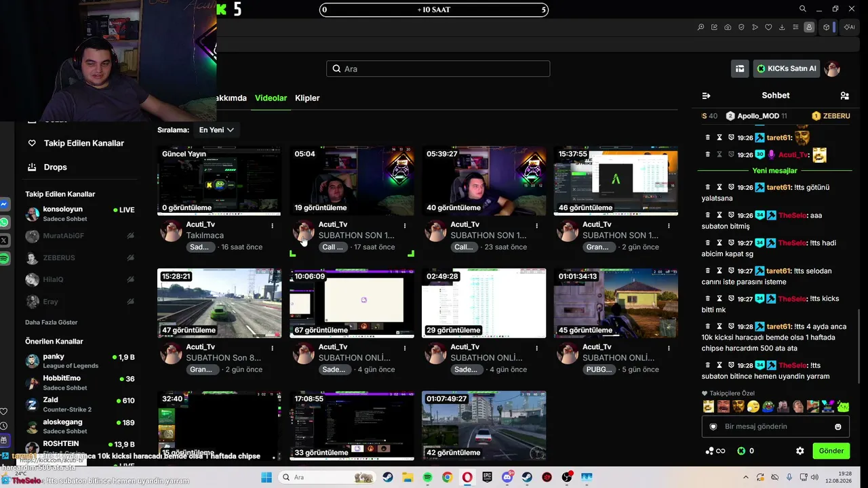Expand the En Yeni sorting dropdown
The image size is (868, 488).
(x=216, y=129)
